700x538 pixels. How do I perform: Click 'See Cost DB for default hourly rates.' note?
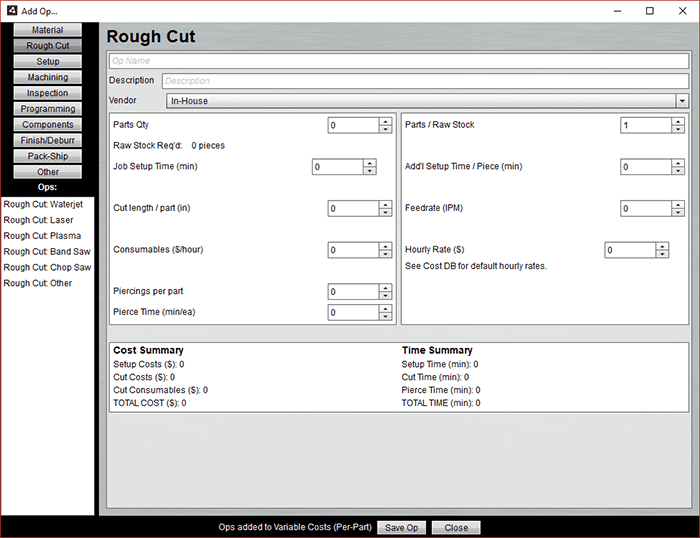coord(476,266)
